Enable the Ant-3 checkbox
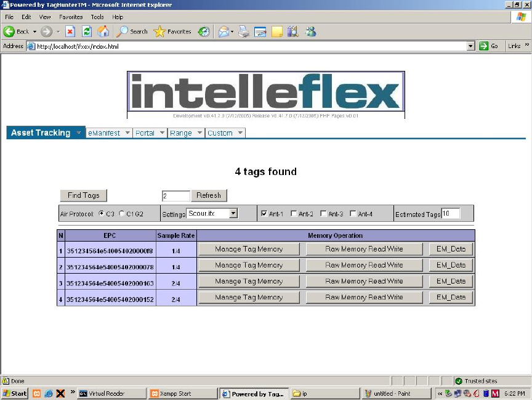 (x=323, y=214)
